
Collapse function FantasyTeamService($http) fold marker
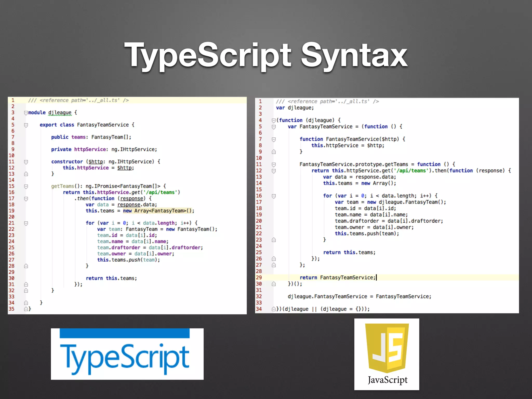click(x=274, y=139)
